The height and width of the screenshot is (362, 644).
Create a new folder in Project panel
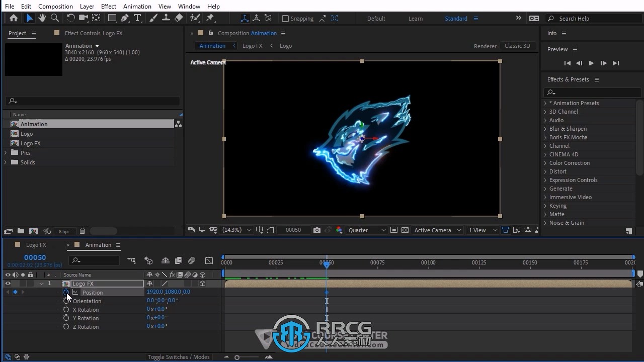pyautogui.click(x=21, y=231)
